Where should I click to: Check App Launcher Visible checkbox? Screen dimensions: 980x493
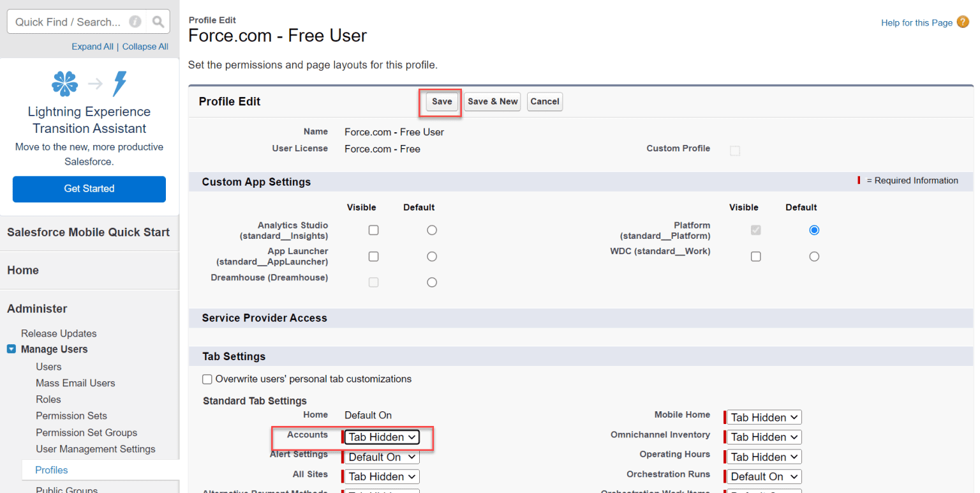coord(374,256)
